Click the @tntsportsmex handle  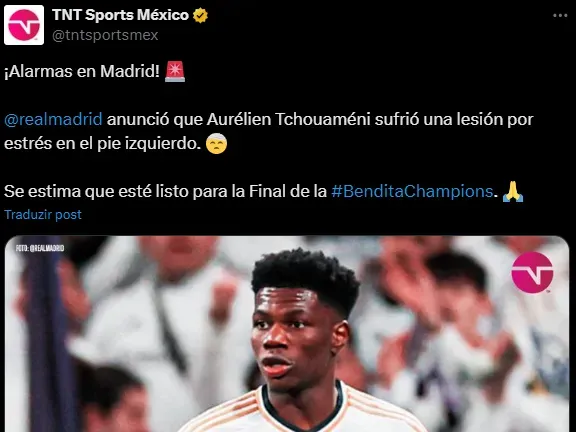[105, 35]
